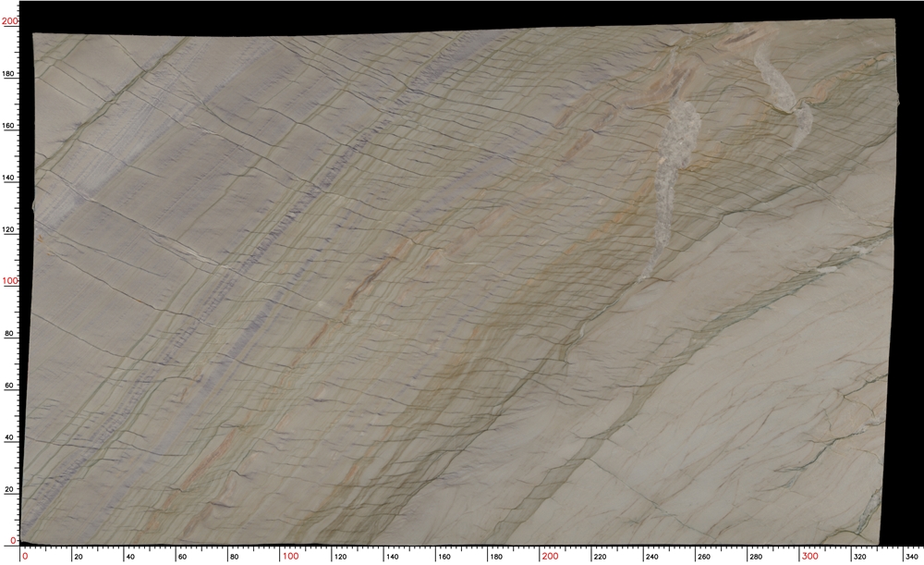
Task: Click the 260 mark on the horizontal ruler
Action: tap(703, 556)
